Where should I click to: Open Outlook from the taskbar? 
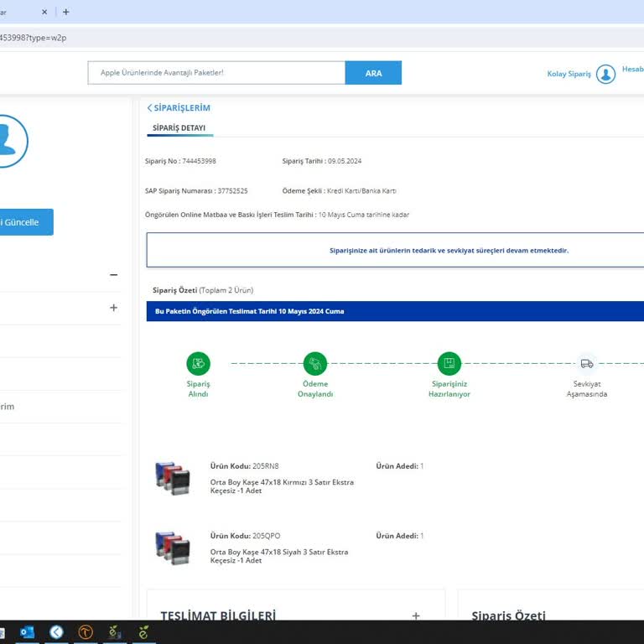[x=27, y=632]
